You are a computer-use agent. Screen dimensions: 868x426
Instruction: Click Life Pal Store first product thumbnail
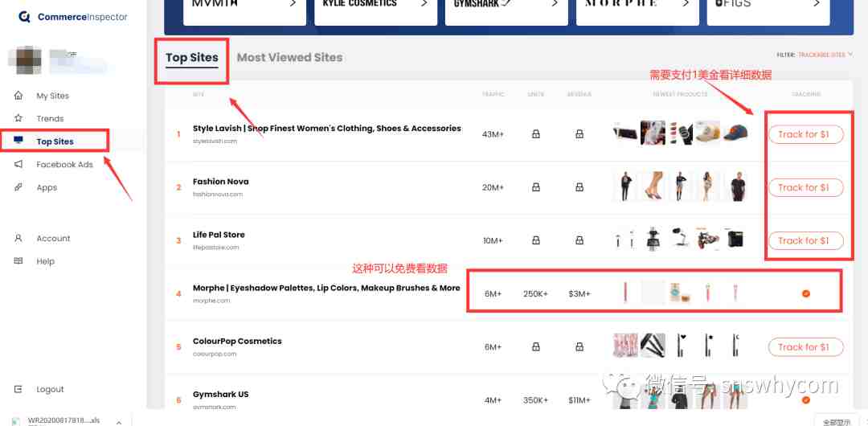pyautogui.click(x=625, y=240)
